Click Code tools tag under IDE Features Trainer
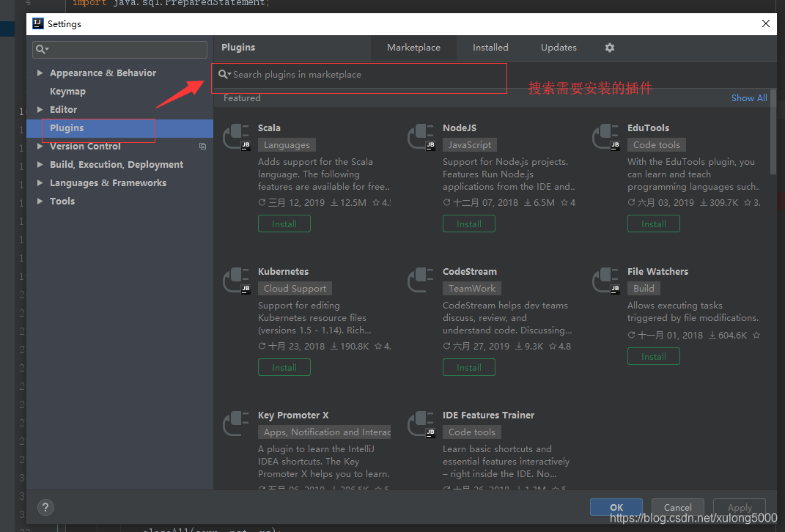The width and height of the screenshot is (785, 532). [471, 432]
